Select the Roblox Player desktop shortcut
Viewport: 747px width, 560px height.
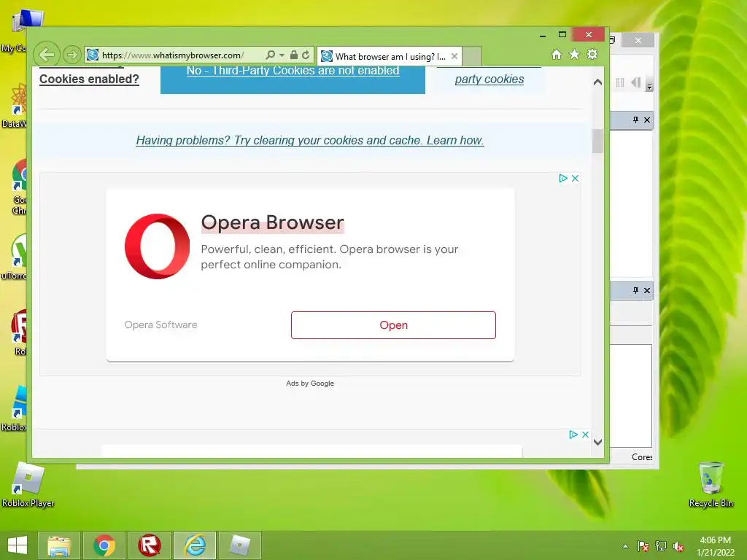[28, 485]
